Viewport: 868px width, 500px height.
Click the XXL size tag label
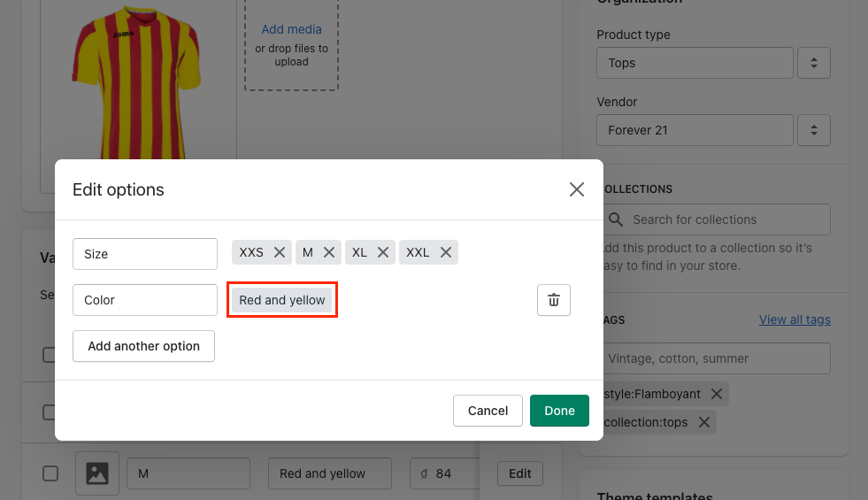pyautogui.click(x=418, y=252)
